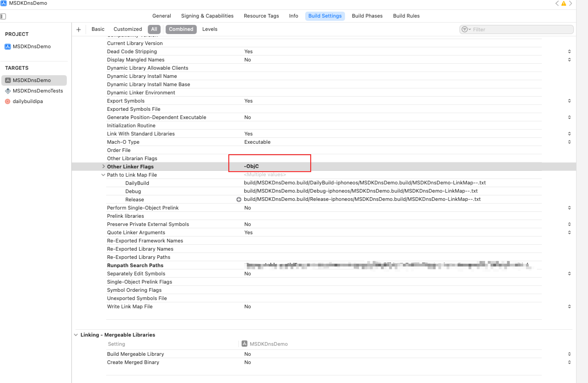The width and height of the screenshot is (588, 383).
Task: Select the MSDKDnsDemoTests target
Action: coord(38,91)
